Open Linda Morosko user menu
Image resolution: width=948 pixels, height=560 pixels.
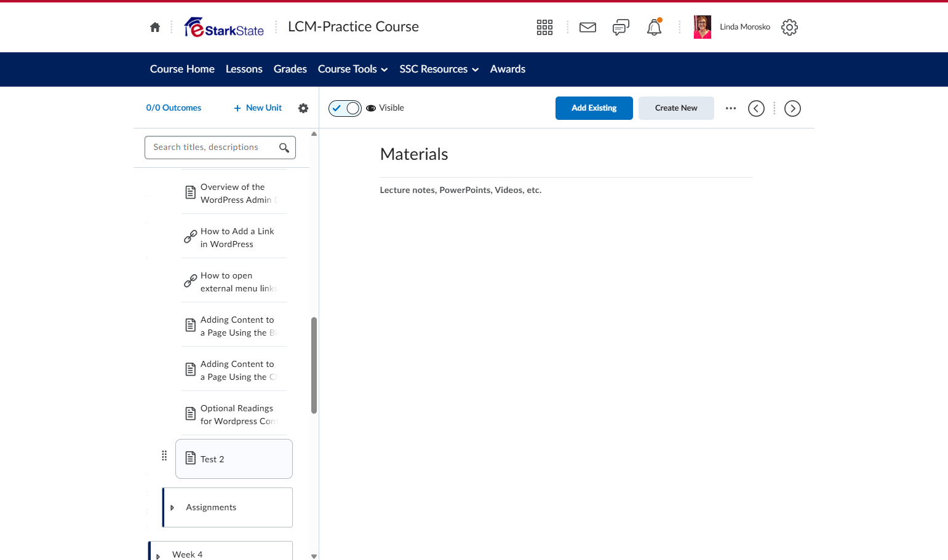[x=744, y=27]
